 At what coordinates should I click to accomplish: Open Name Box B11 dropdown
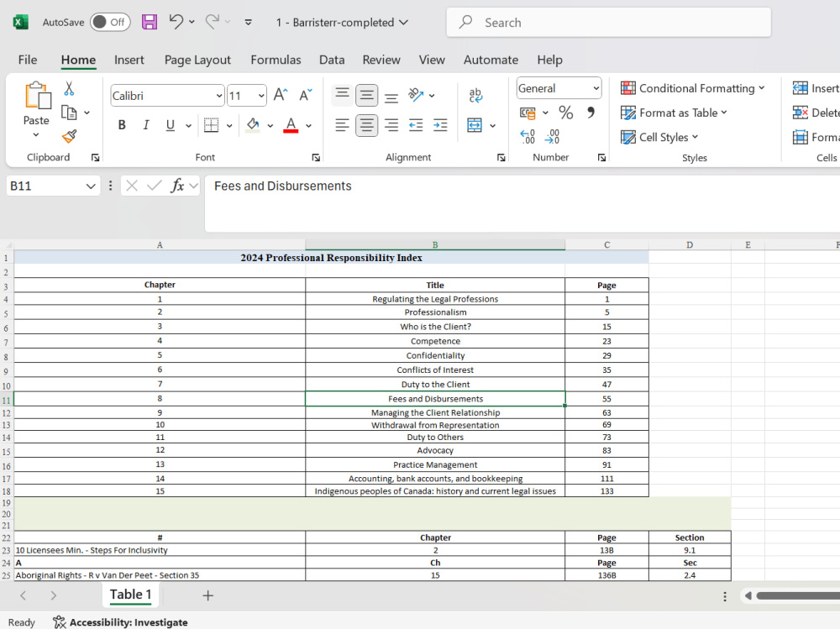click(91, 186)
